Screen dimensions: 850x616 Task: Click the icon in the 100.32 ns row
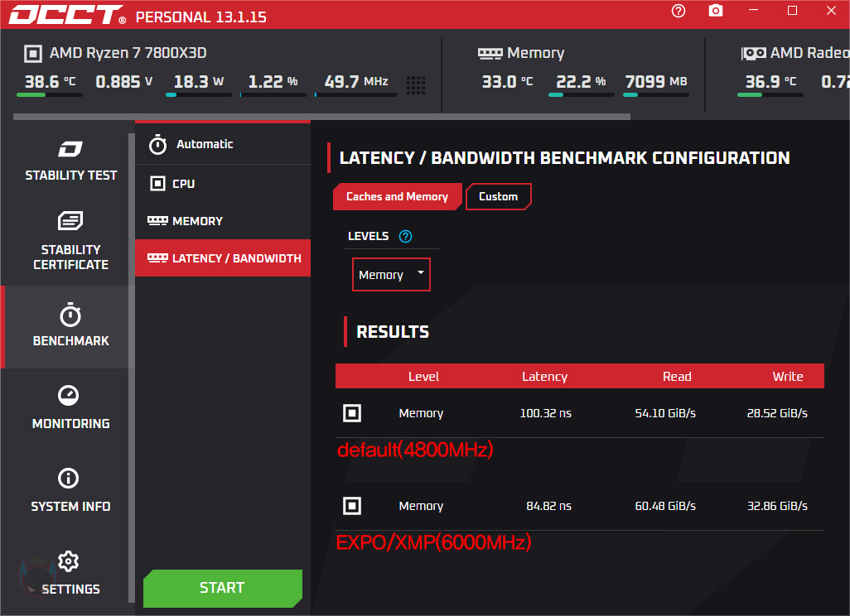click(x=352, y=413)
